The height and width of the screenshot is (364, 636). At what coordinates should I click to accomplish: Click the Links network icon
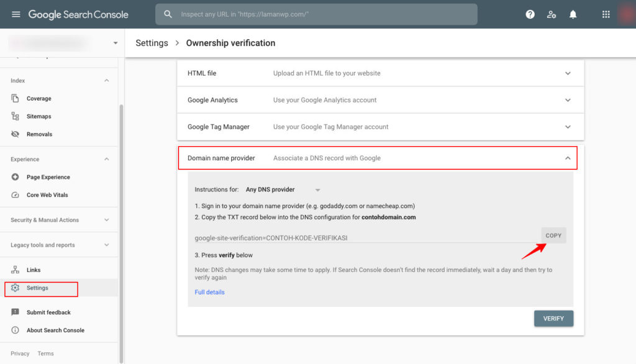[15, 270]
